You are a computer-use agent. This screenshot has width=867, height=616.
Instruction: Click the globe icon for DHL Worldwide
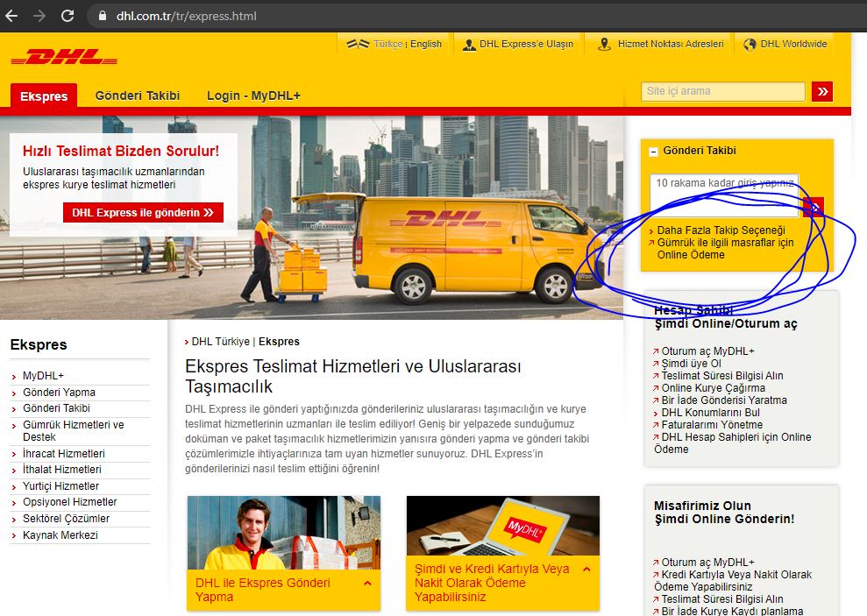750,45
